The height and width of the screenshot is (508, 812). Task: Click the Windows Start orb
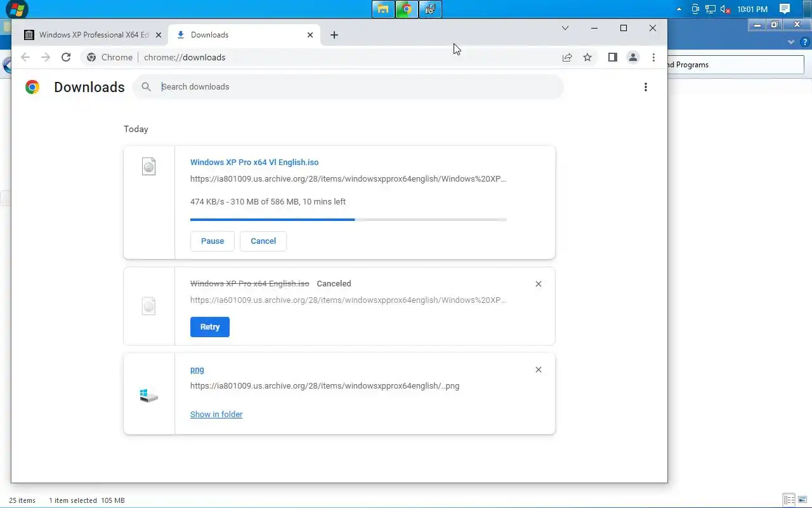point(16,9)
